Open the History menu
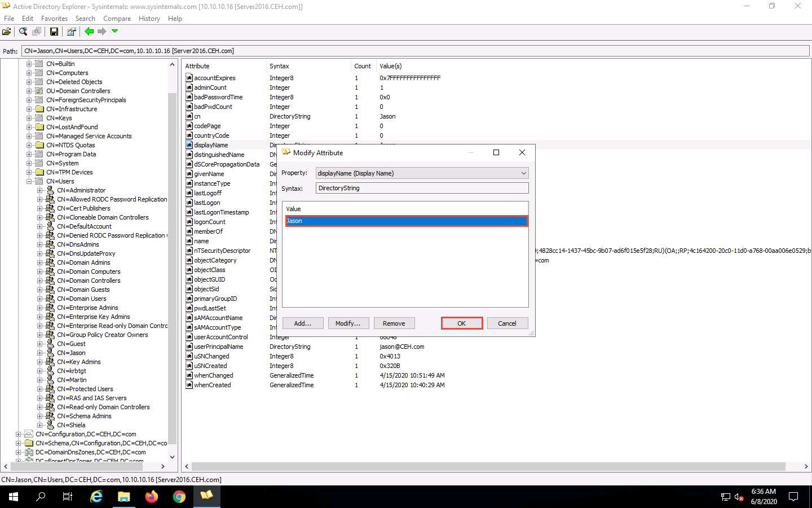The height and width of the screenshot is (508, 812). 149,19
